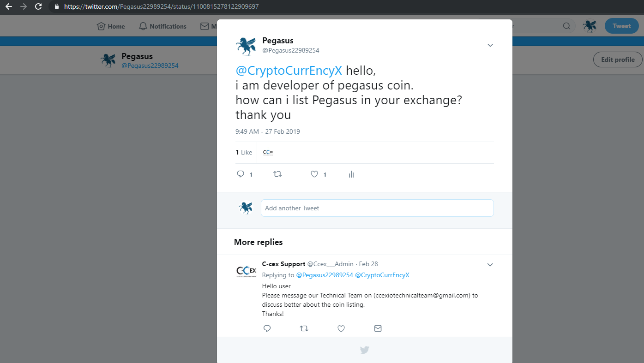Viewport: 644px width, 363px height.
Task: Open the @CryptoCurrEncyX mention link
Action: point(289,71)
